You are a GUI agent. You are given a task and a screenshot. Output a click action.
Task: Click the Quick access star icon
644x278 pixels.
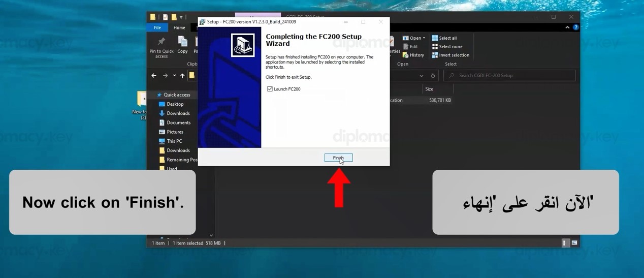159,95
